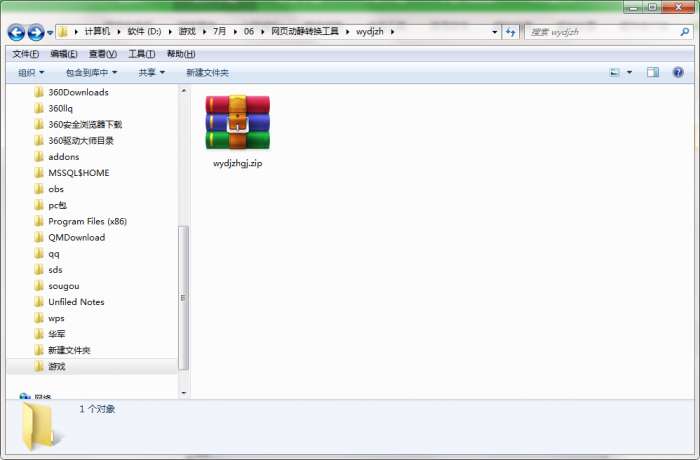Select 华军 folder in tree
This screenshot has height=460, width=700.
point(57,334)
